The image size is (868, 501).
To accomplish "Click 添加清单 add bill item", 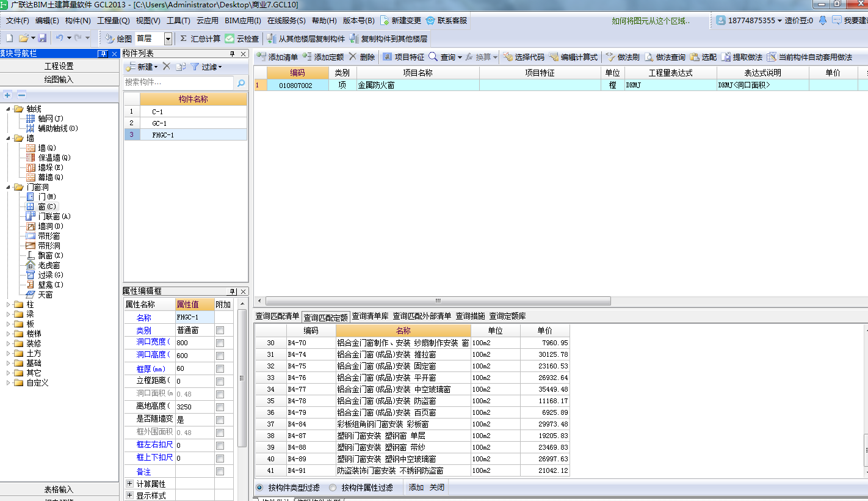I will point(277,57).
